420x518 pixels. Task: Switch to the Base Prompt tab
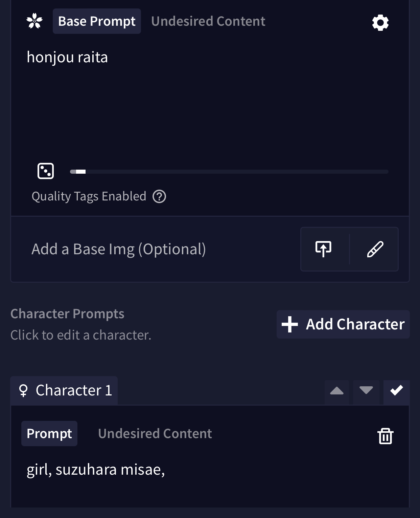pos(97,21)
